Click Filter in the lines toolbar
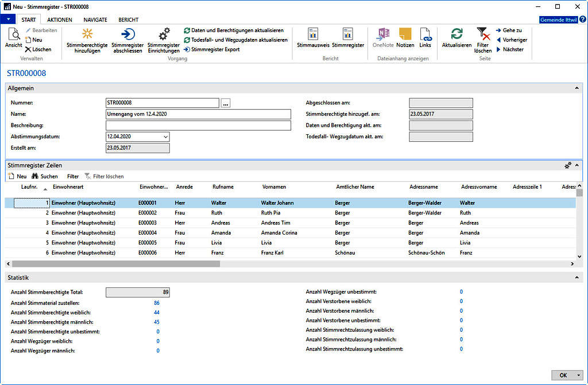The width and height of the screenshot is (588, 385). tap(73, 176)
